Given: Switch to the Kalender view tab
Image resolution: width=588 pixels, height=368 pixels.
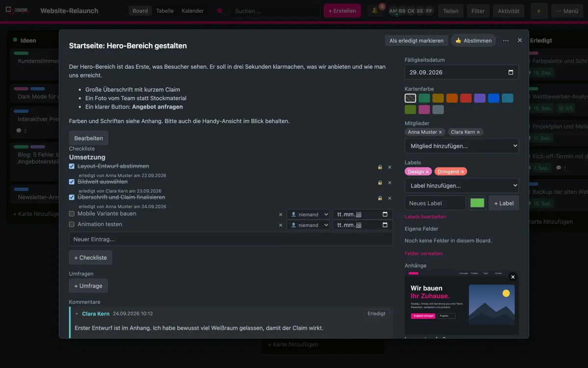Looking at the screenshot, I should (193, 11).
